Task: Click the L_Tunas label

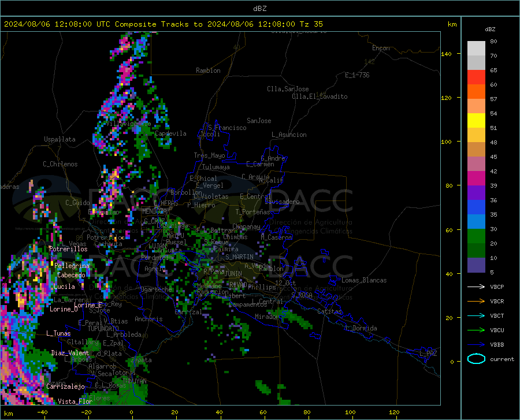Action: click(x=58, y=333)
